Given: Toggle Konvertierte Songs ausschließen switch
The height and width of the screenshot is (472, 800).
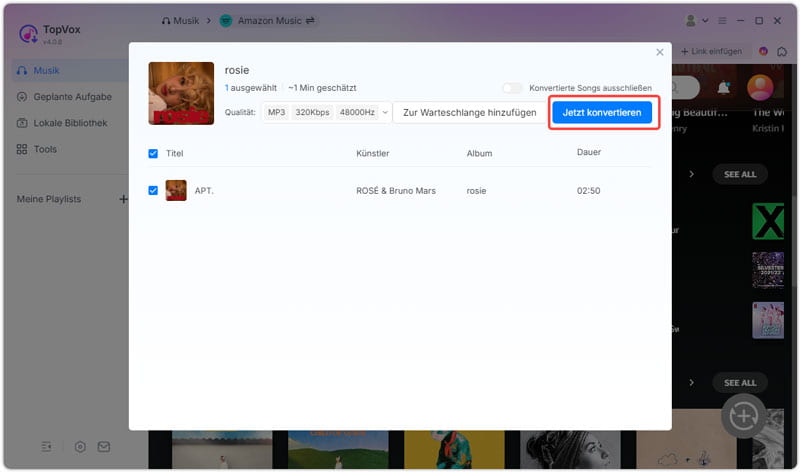Looking at the screenshot, I should pos(512,88).
